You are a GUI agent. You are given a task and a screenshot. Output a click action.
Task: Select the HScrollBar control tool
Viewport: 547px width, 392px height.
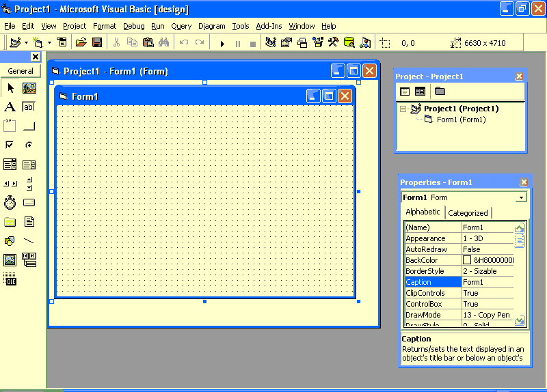coord(10,183)
